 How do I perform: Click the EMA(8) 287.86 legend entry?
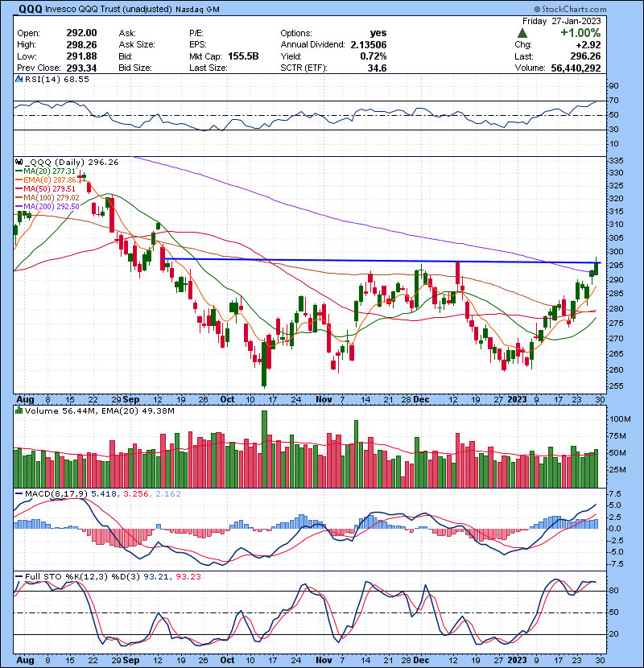[x=49, y=179]
